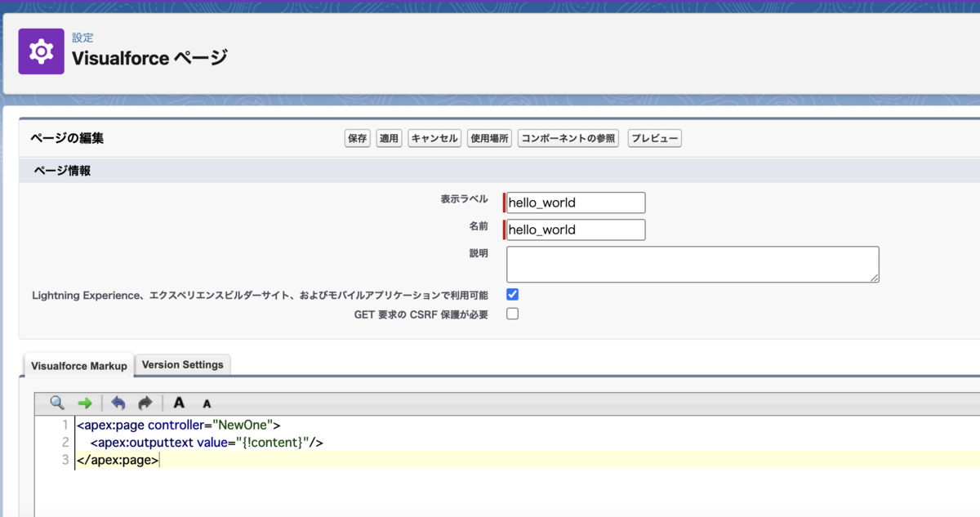
Task: Cancel editing via the キャンセル button
Action: (434, 138)
